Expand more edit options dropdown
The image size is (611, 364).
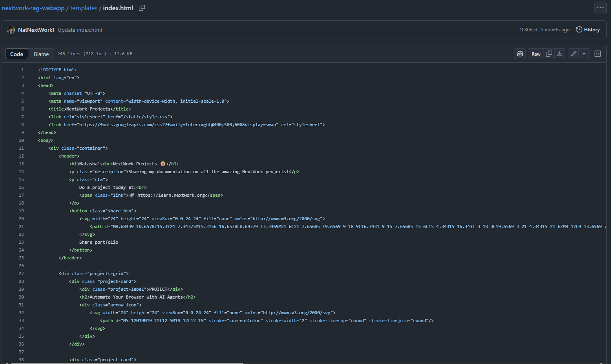[x=584, y=54]
